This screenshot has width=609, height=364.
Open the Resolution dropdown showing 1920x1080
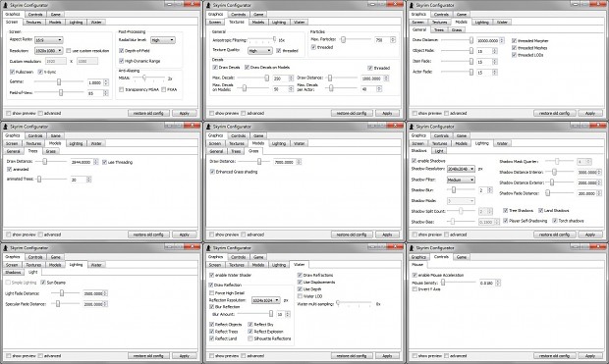pyautogui.click(x=48, y=51)
